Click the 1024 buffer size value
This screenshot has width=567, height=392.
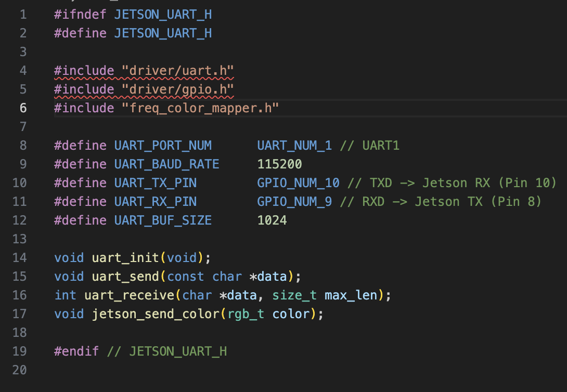(x=272, y=220)
